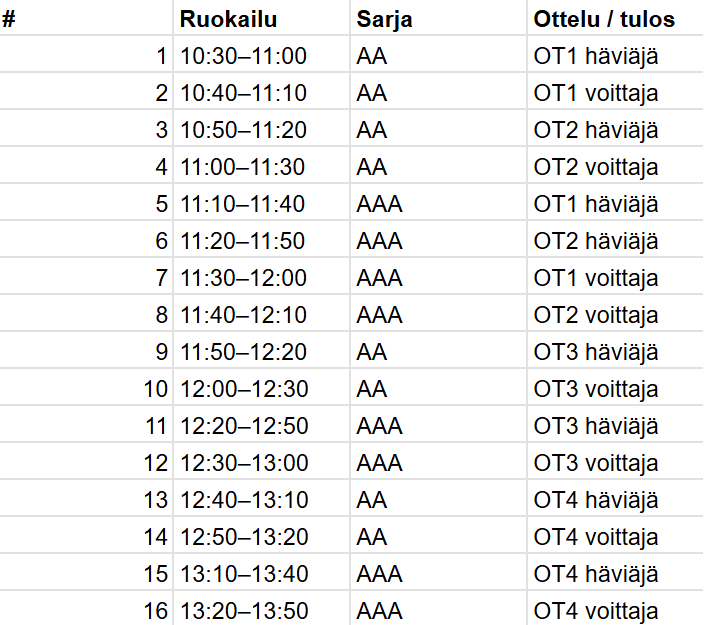Click the row number 3 cell

click(x=86, y=128)
